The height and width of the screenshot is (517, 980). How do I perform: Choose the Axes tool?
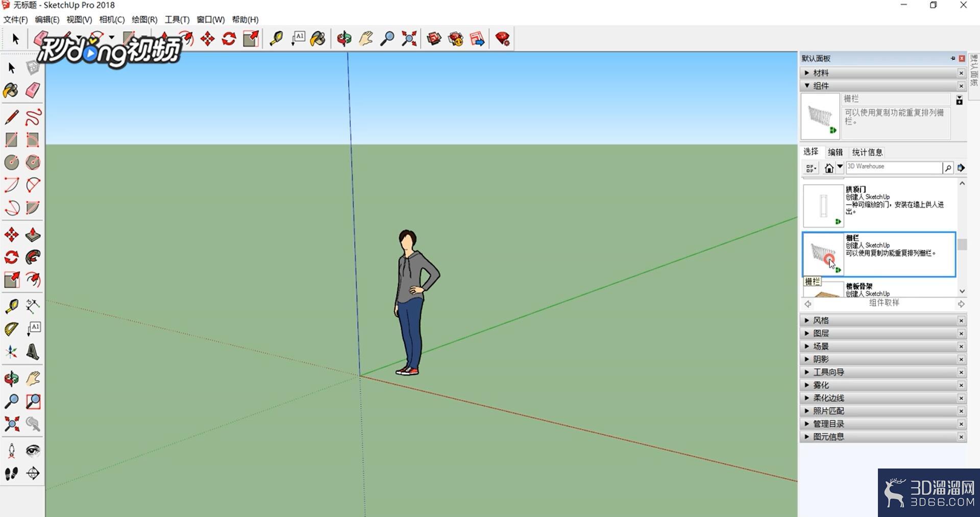click(11, 352)
